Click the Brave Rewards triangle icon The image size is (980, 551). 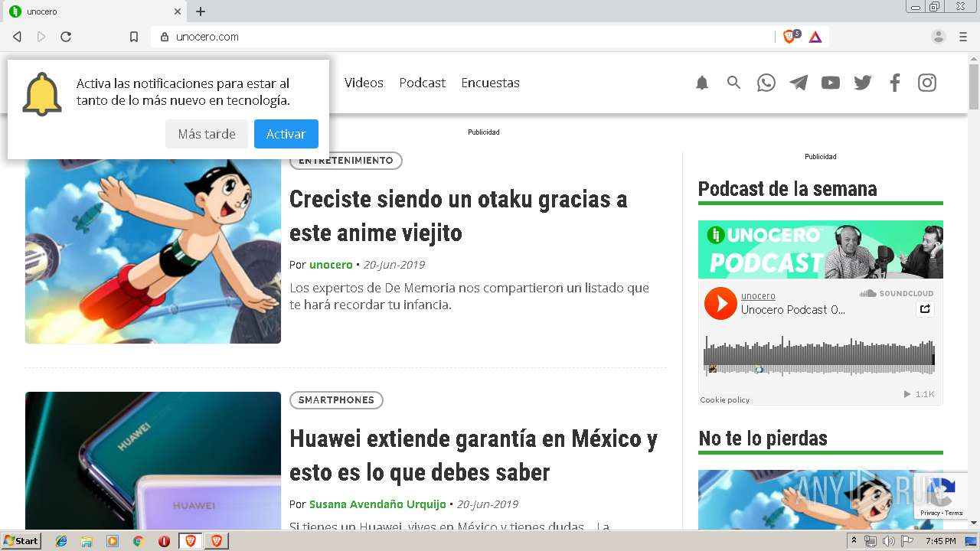815,37
